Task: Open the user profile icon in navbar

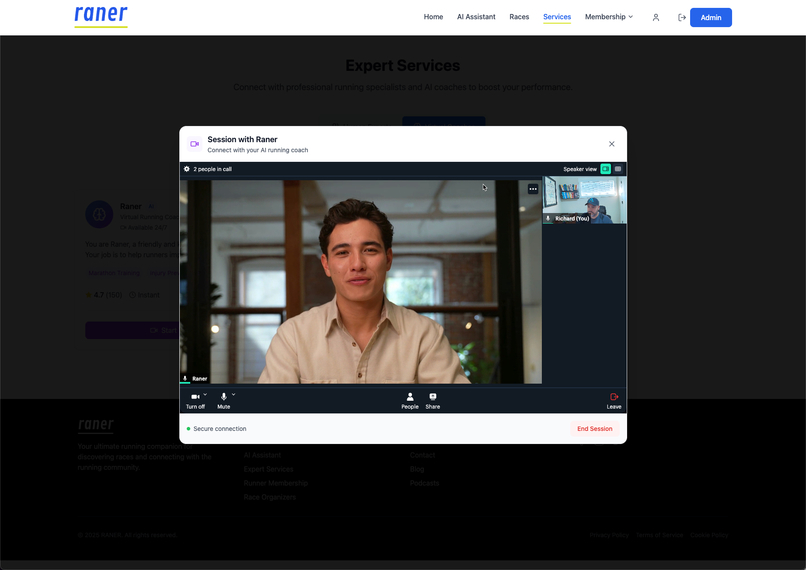Action: coord(656,17)
